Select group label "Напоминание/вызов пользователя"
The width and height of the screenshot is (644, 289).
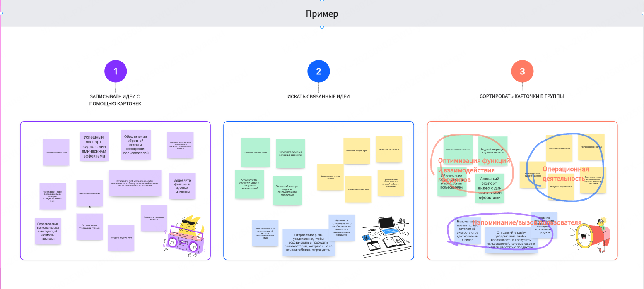coord(528,223)
